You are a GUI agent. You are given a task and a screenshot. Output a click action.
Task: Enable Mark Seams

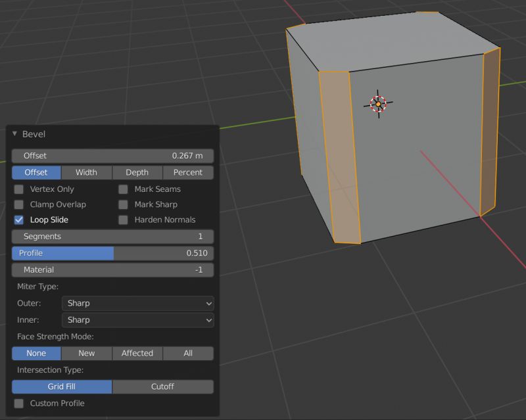coord(123,189)
